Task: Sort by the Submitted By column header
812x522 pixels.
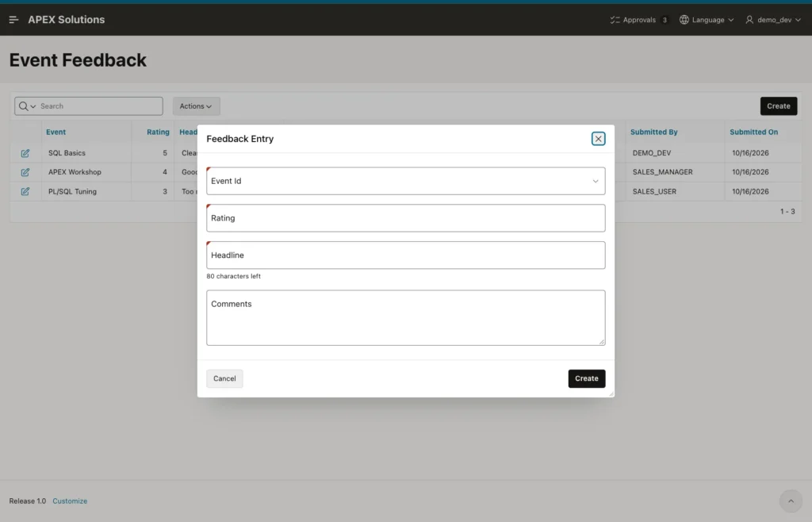Action: coord(654,132)
